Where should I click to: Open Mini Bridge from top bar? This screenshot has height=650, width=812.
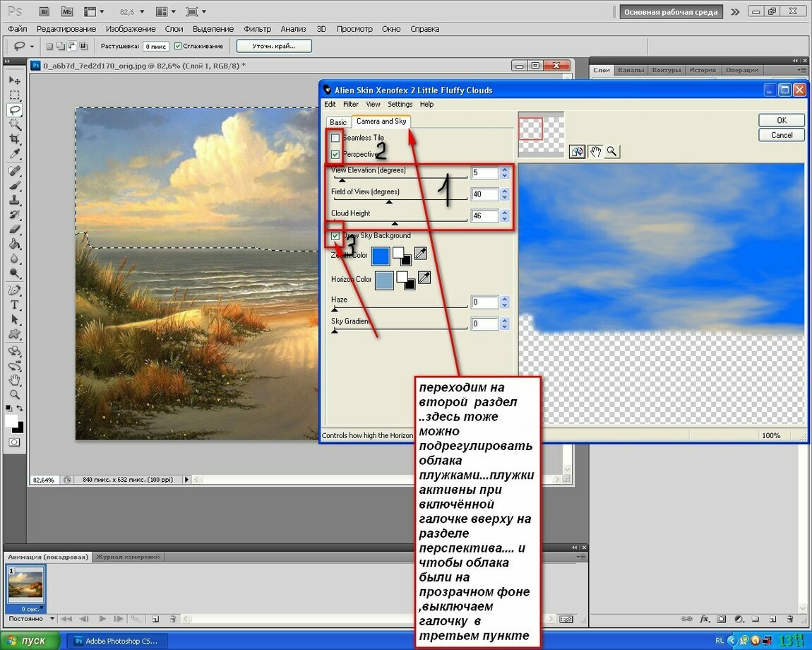click(x=67, y=11)
